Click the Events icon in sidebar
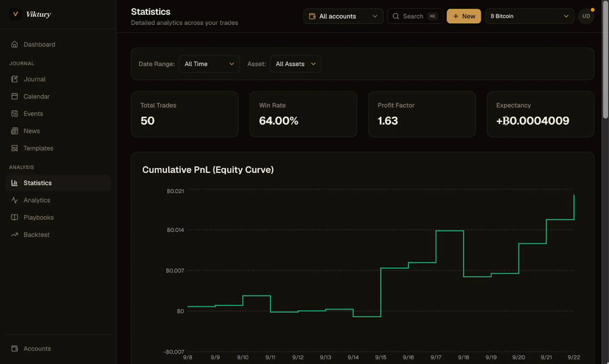The image size is (609, 364). click(14, 114)
